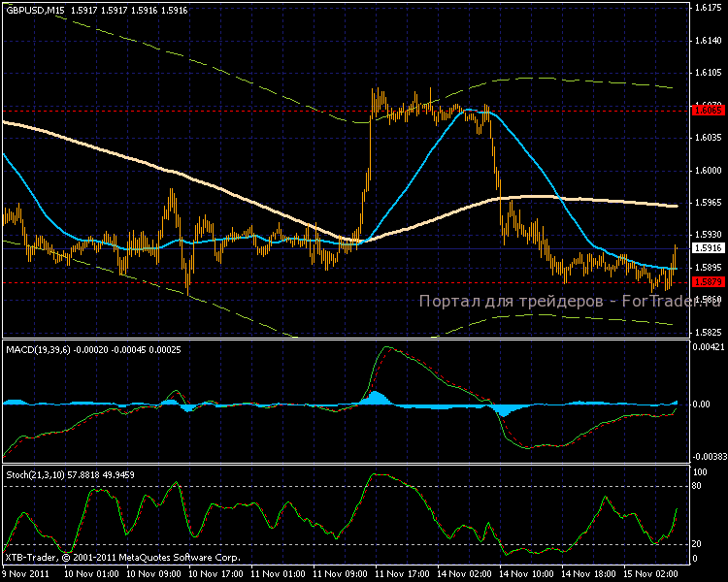
Task: Click the 1.6035 price scale value
Action: pos(709,138)
